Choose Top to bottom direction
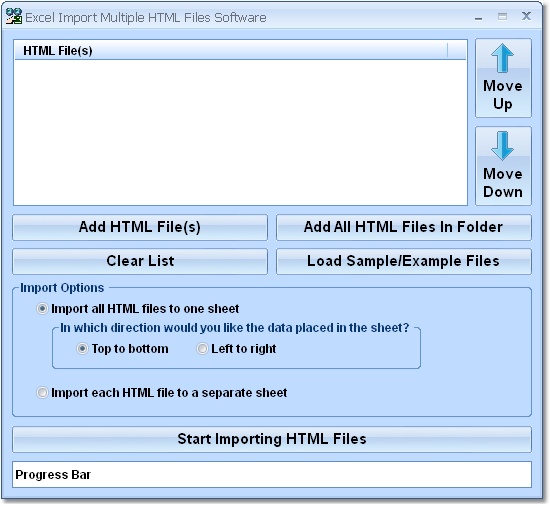 [x=82, y=349]
